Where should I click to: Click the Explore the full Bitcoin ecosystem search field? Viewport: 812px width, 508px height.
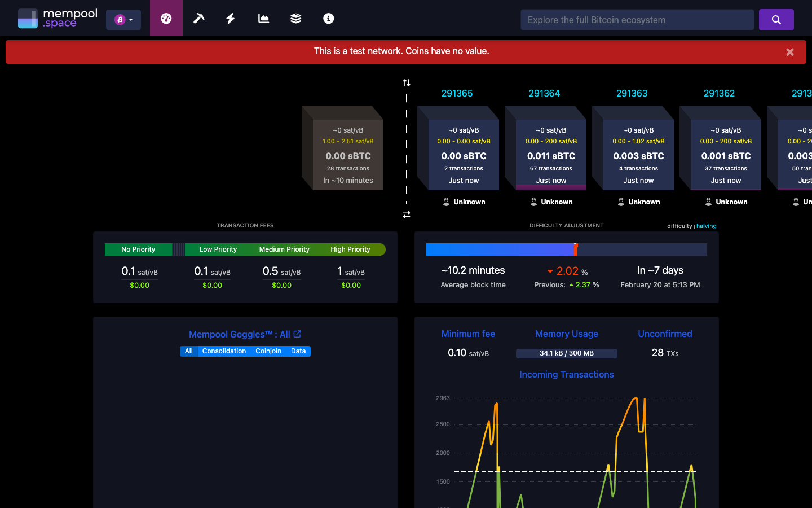tap(637, 19)
